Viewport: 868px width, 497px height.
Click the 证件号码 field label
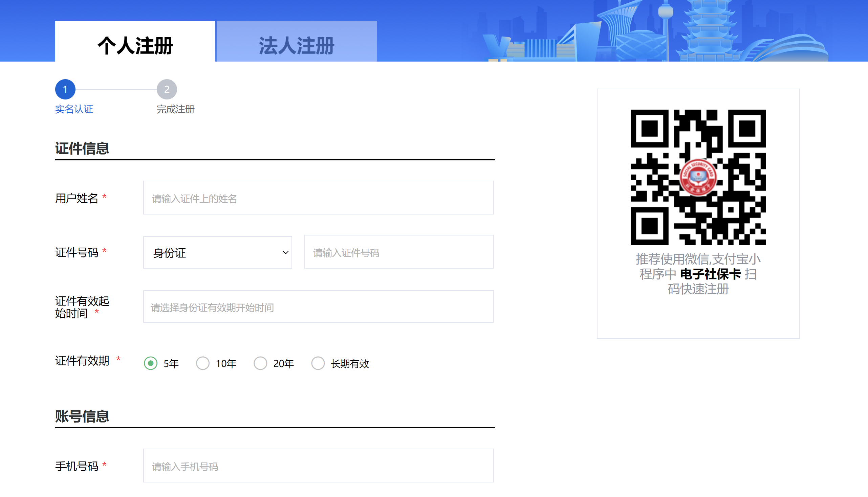point(77,253)
